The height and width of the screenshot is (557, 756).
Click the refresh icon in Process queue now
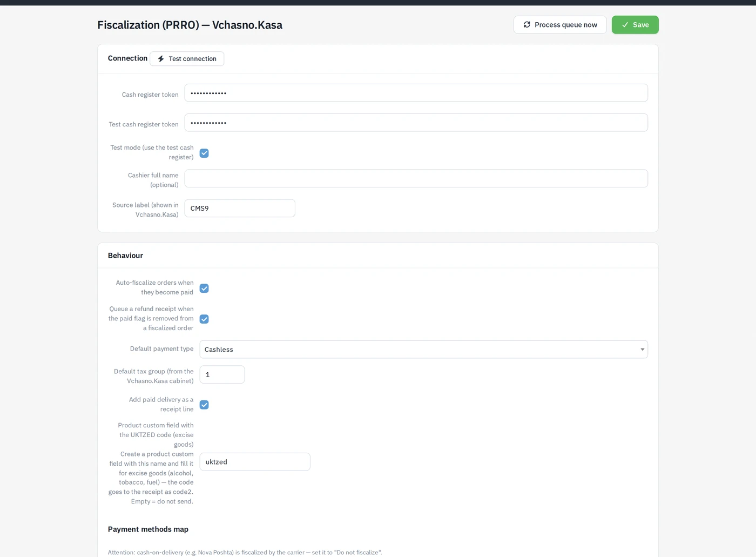527,25
